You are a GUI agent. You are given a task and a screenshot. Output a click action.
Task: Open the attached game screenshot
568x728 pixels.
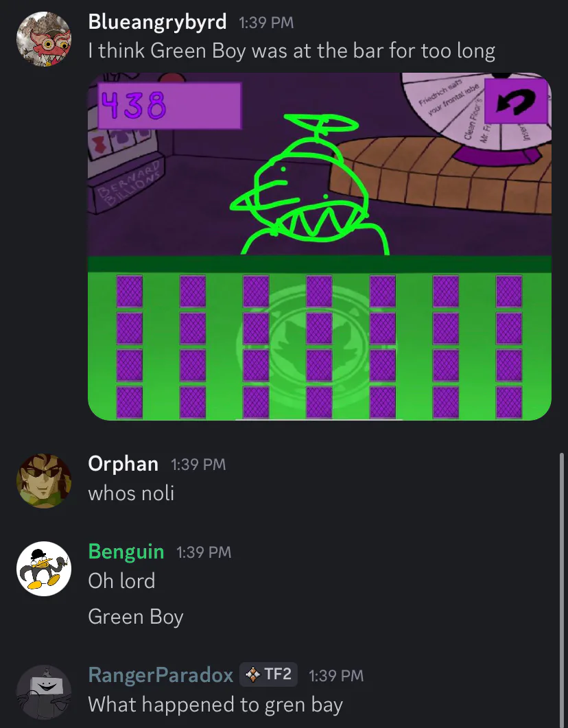coord(319,246)
